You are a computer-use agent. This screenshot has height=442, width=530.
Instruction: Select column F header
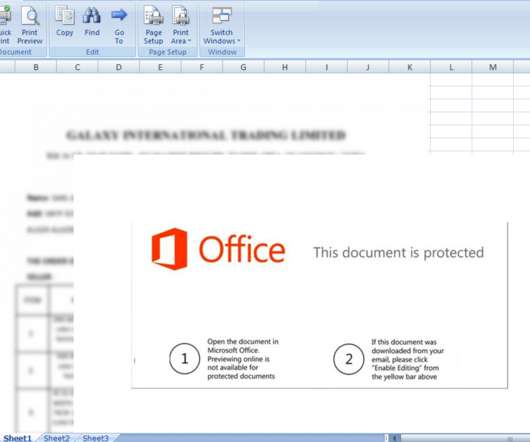(x=202, y=67)
